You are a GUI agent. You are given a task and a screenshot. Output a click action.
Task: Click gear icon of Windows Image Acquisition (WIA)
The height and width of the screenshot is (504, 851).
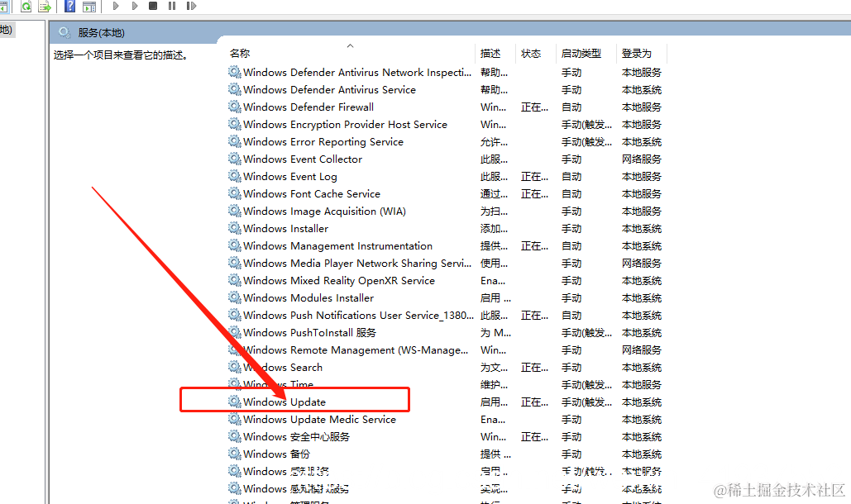[x=235, y=211]
